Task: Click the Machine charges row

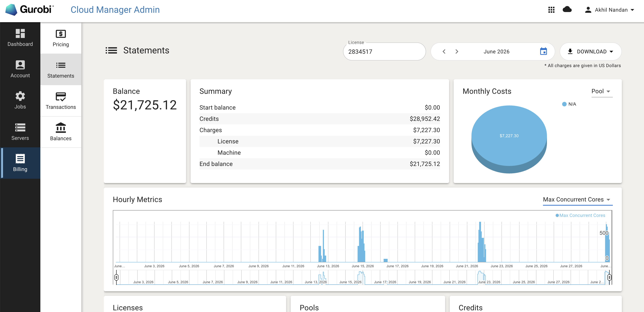Action: (x=320, y=153)
